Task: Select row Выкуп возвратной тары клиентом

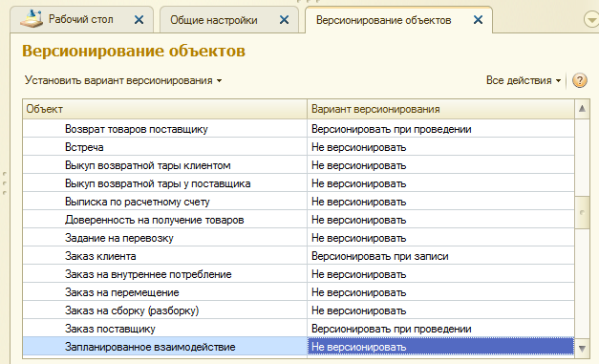Action: coord(298,165)
